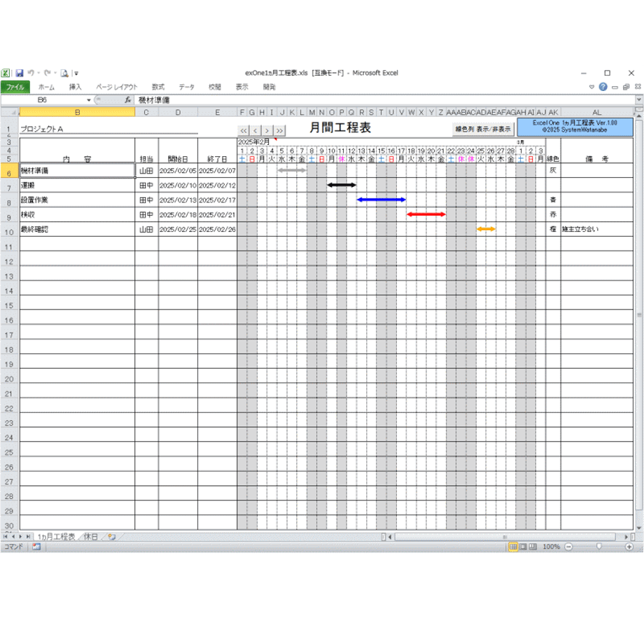Open the 挿入 ribbon tab
Screen dimensions: 644x644
coord(75,87)
